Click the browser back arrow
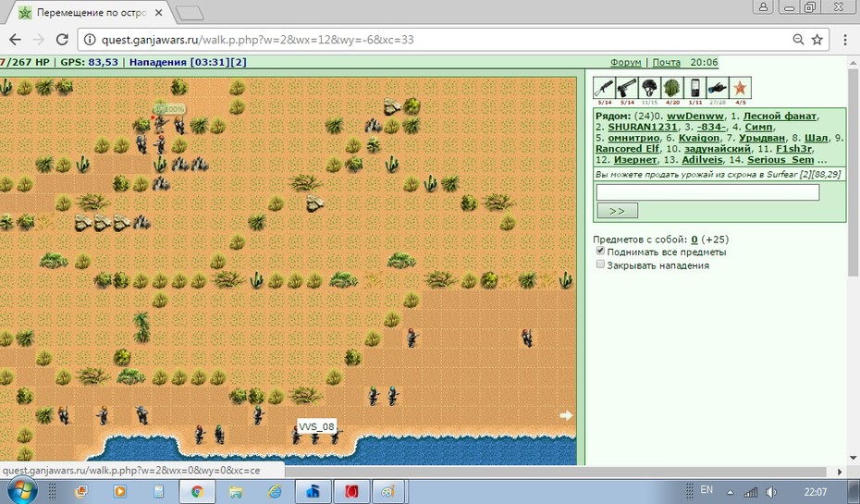This screenshot has width=860, height=504. pyautogui.click(x=16, y=40)
